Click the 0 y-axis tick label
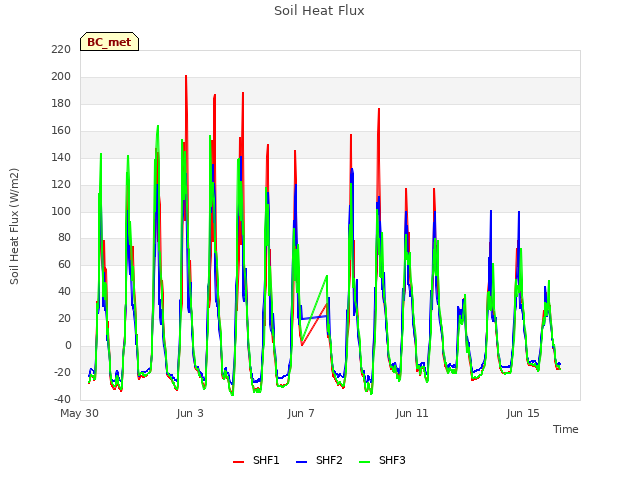Viewport: 640px width, 480px height. (68, 346)
